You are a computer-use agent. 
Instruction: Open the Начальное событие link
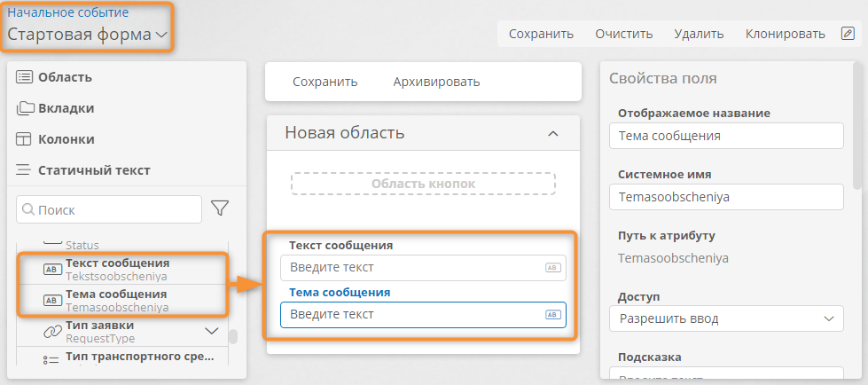pyautogui.click(x=67, y=12)
